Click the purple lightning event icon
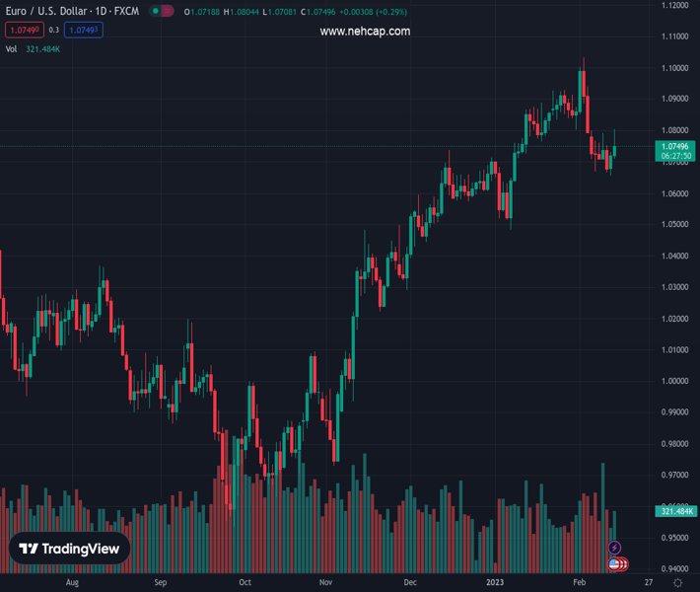 pyautogui.click(x=615, y=548)
